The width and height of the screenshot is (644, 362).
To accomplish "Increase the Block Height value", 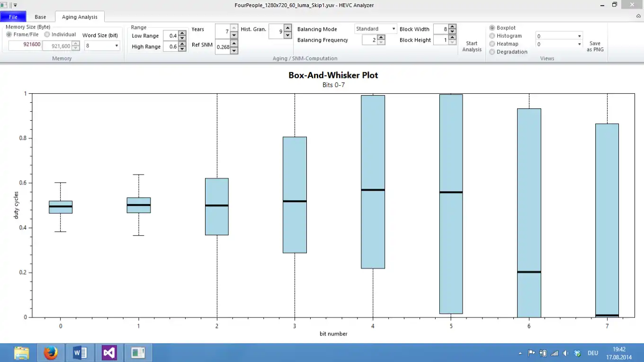I will coord(452,37).
